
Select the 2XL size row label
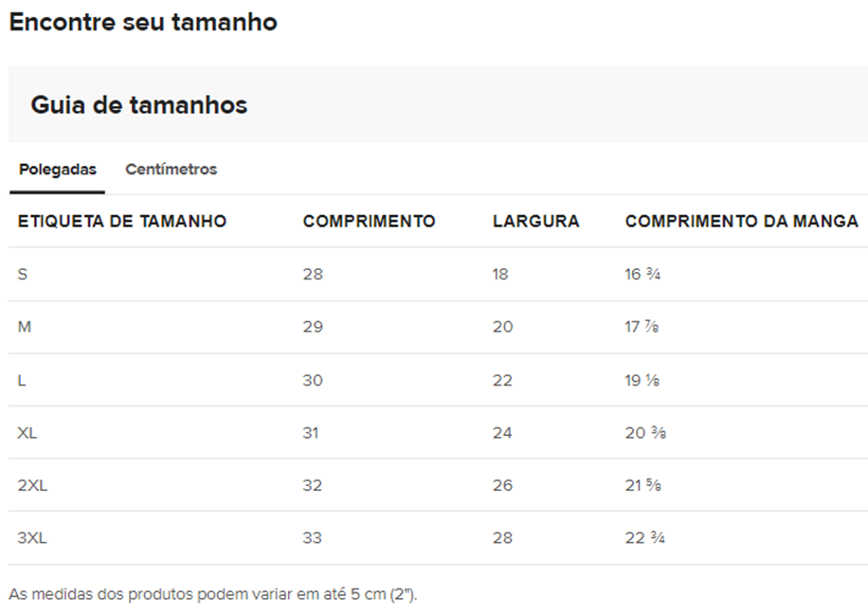click(32, 485)
